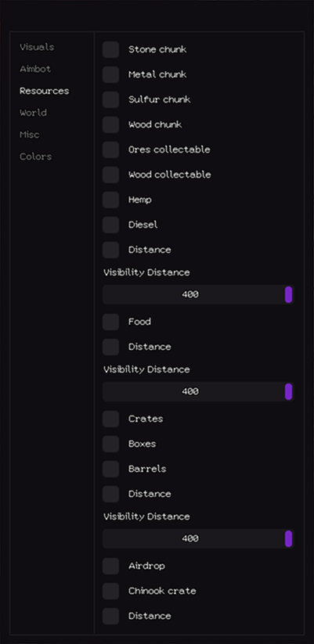Switch to the Aimbot tab
This screenshot has height=644, width=314.
click(x=35, y=69)
